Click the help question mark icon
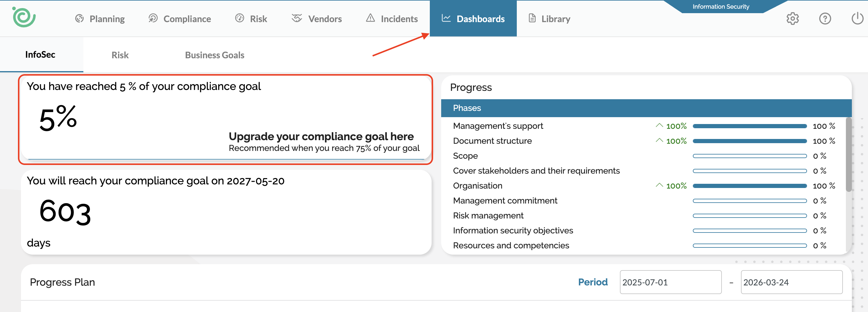 [x=825, y=19]
